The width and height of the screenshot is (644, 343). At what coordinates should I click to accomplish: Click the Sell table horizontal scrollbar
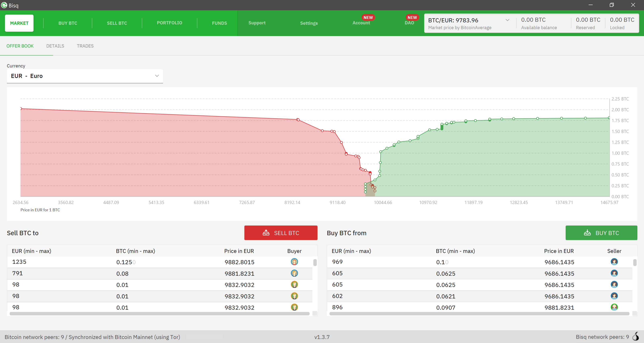click(159, 313)
